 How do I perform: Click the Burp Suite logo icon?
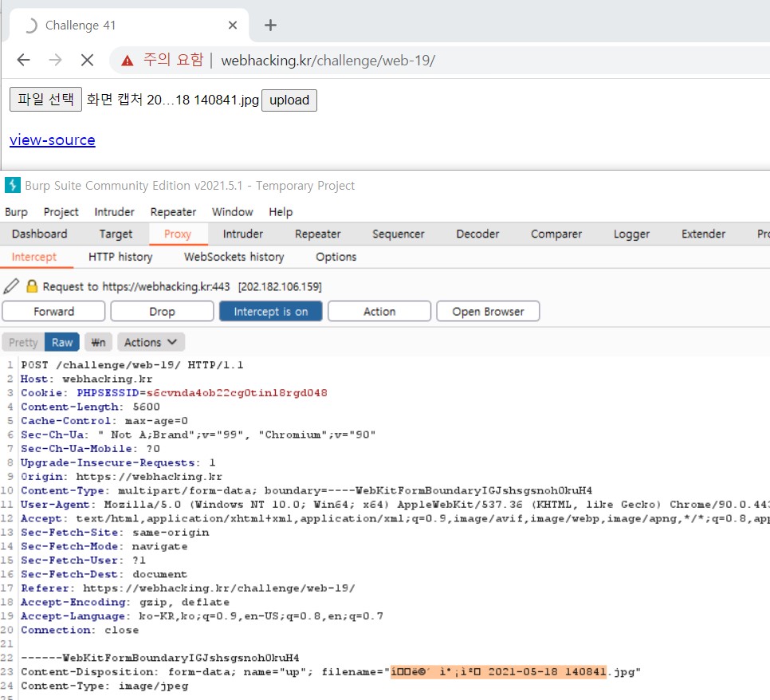tap(12, 185)
